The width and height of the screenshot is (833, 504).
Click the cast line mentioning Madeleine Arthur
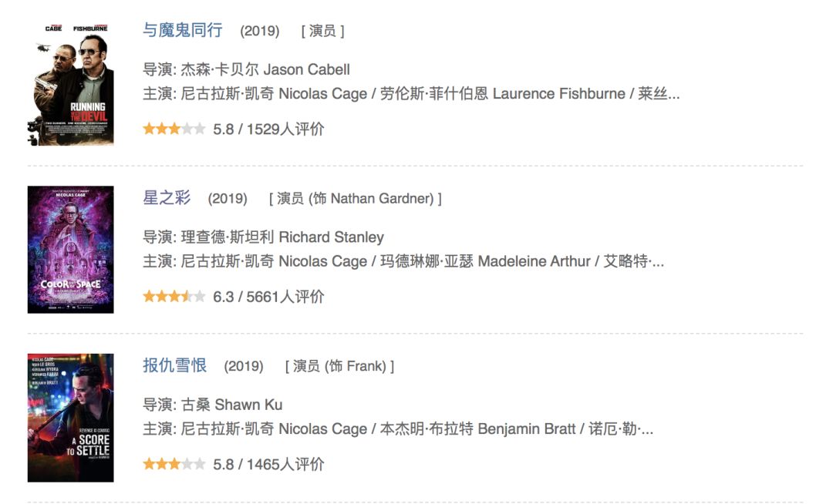[x=403, y=262]
